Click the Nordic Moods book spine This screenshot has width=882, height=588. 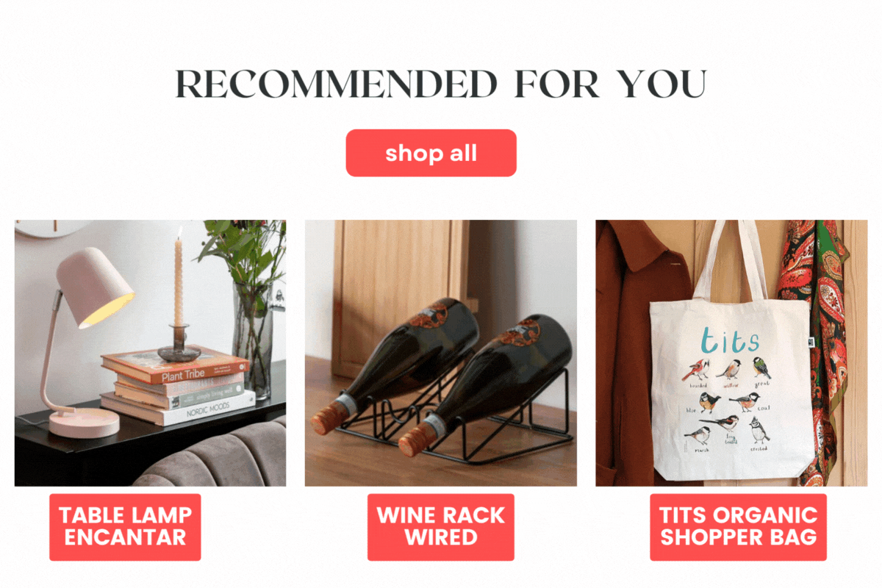[x=180, y=409]
